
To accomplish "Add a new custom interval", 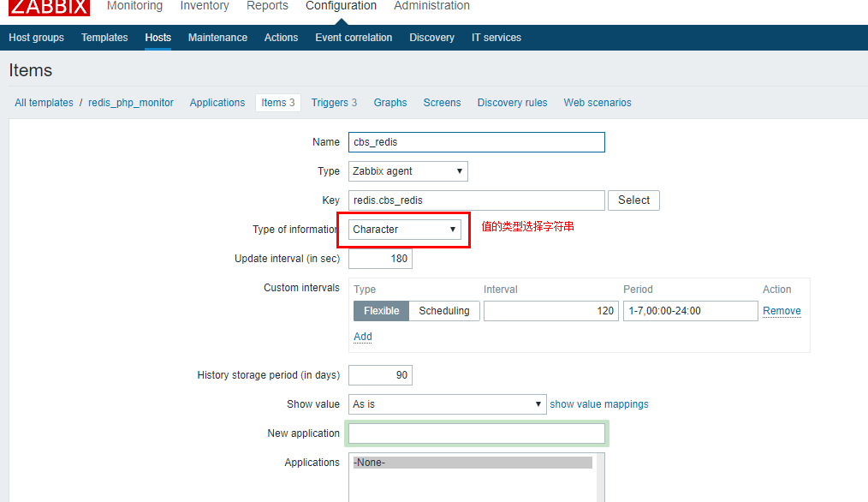I will 363,337.
